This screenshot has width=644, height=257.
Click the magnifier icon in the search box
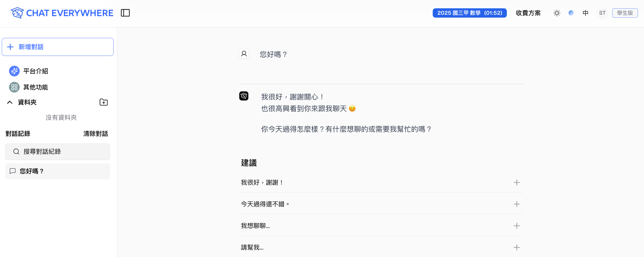16,152
